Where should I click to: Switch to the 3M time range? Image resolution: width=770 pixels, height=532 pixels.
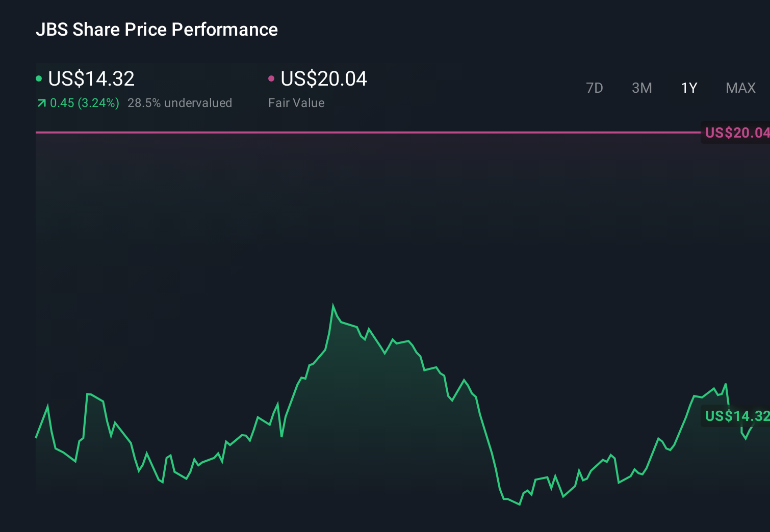tap(641, 88)
